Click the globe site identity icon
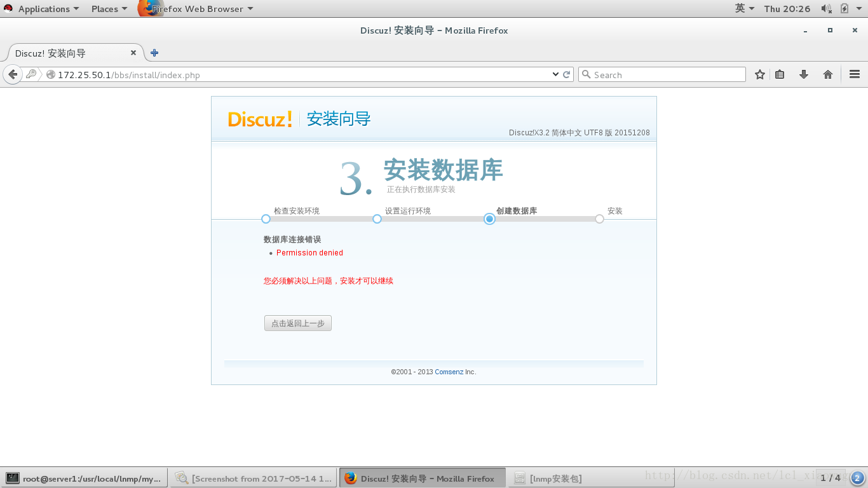 tap(51, 75)
